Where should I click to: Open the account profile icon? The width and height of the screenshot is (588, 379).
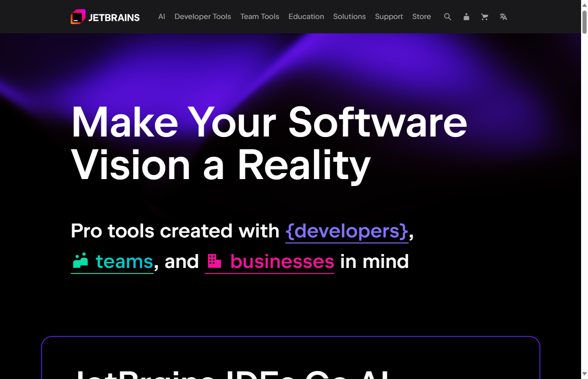point(466,17)
